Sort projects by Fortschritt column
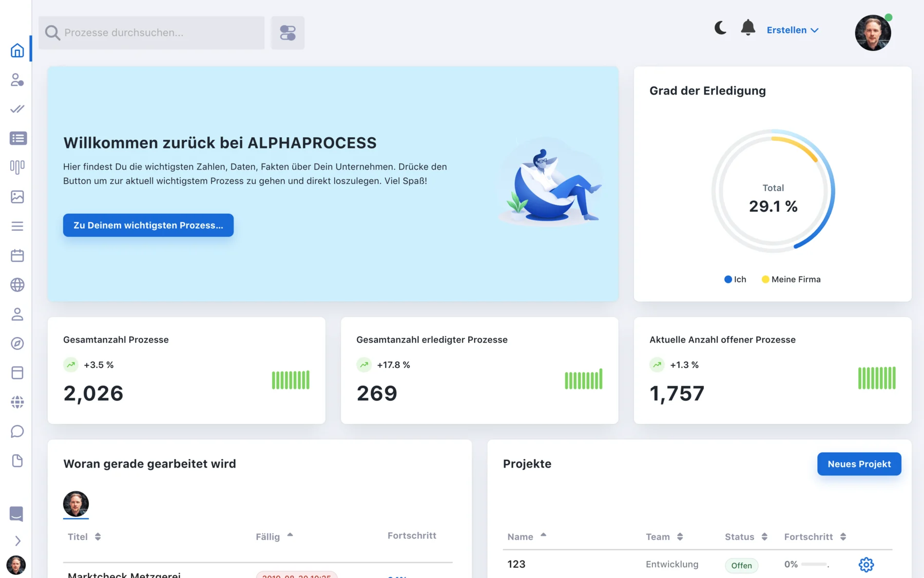Image resolution: width=924 pixels, height=578 pixels. 815,537
